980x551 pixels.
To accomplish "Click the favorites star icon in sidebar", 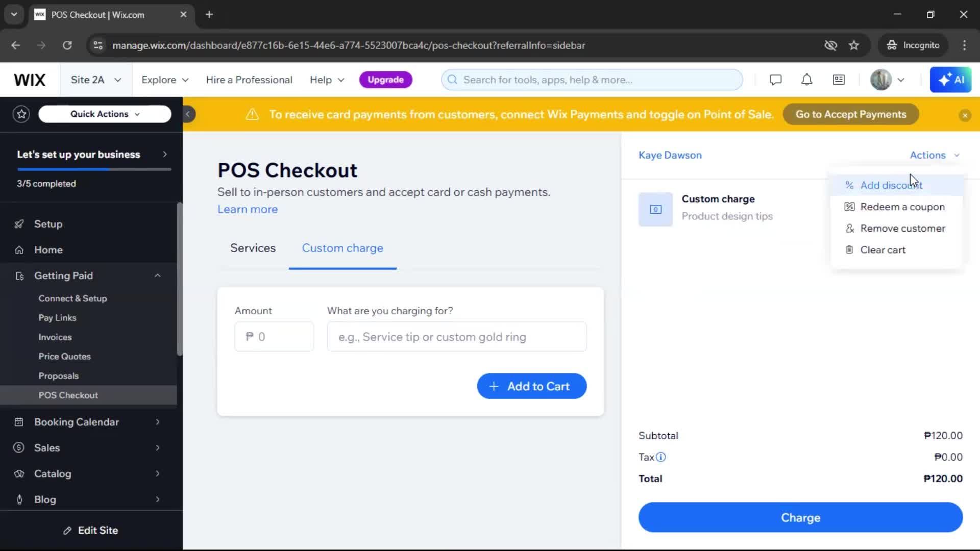I will pyautogui.click(x=21, y=114).
